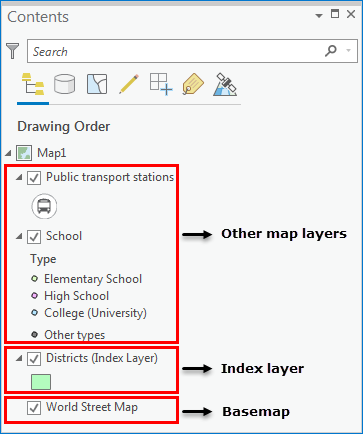Select Districts (Index Layer) layer name
This screenshot has width=363, height=434.
coord(102,358)
